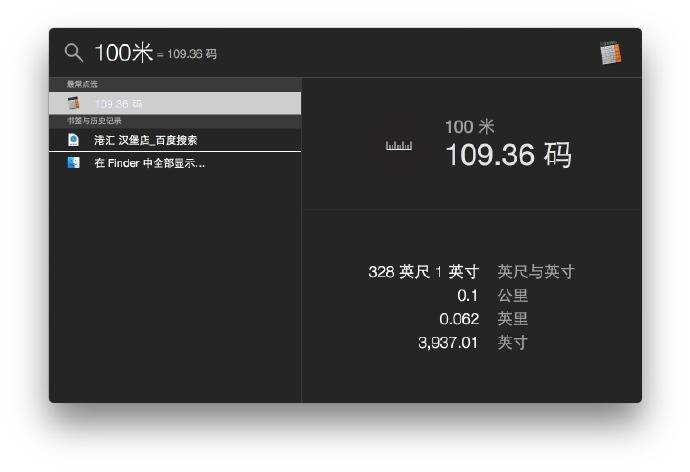This screenshot has height=472, width=690.
Task: Open the 港汇 汉堡店_百度搜索 history entry
Action: pos(175,140)
